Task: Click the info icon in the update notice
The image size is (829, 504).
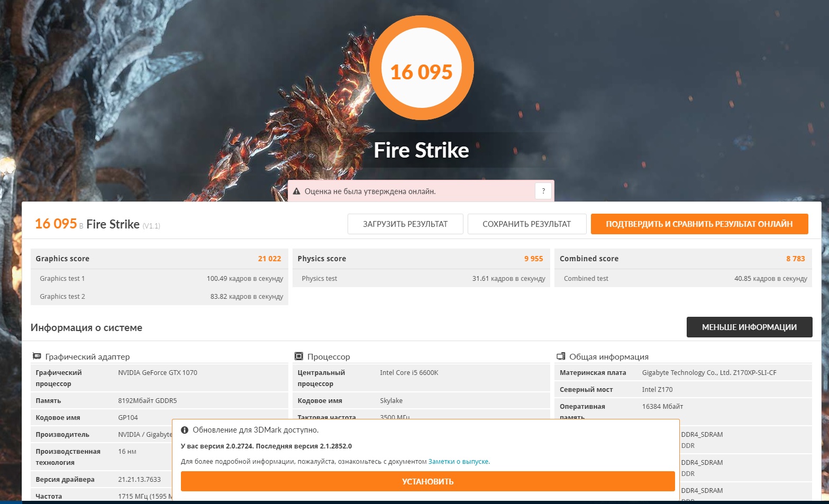Action: tap(185, 430)
